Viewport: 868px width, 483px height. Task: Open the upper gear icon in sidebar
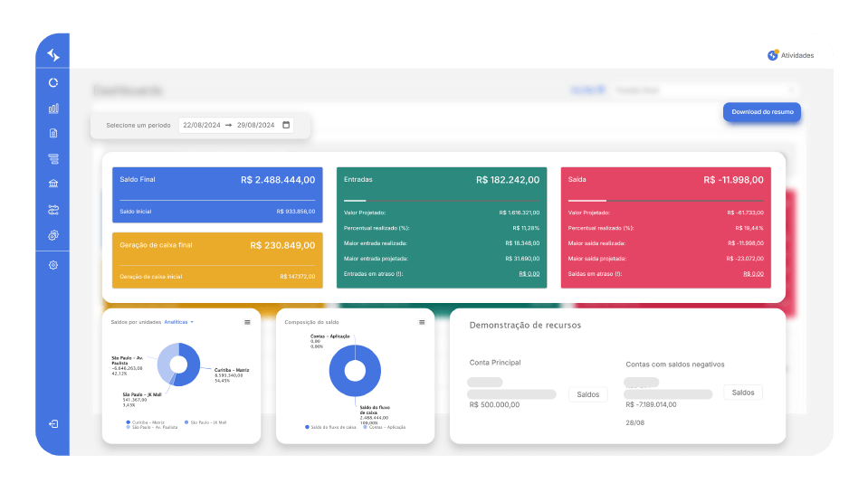(x=53, y=236)
